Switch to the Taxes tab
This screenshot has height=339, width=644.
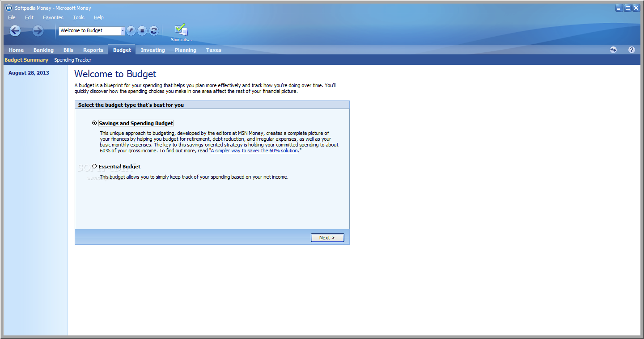tap(214, 50)
